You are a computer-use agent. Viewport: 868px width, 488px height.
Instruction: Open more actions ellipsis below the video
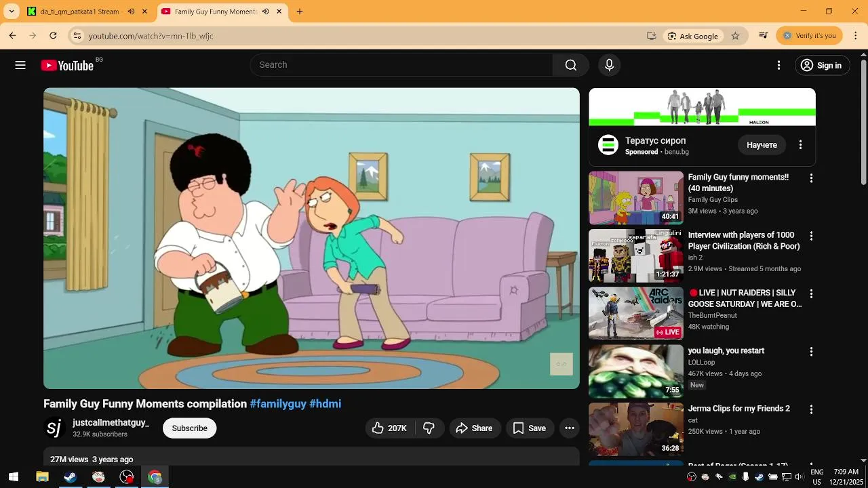(570, 428)
